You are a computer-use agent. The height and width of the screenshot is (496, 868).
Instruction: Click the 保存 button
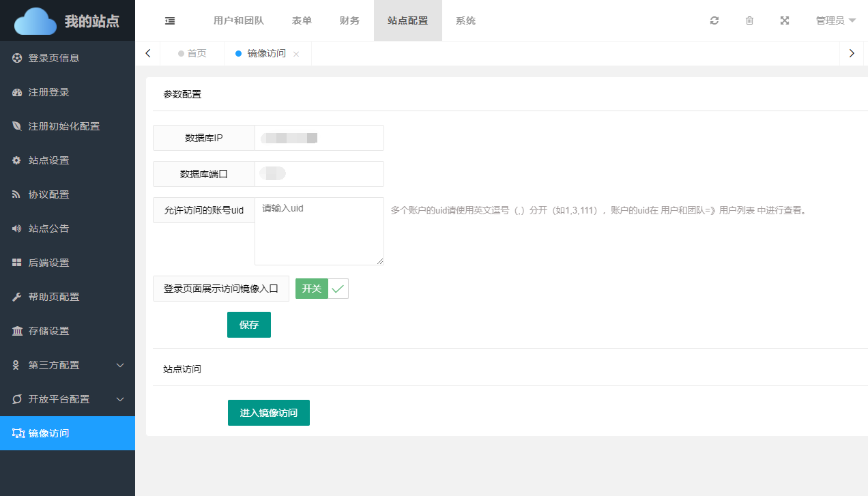point(249,325)
